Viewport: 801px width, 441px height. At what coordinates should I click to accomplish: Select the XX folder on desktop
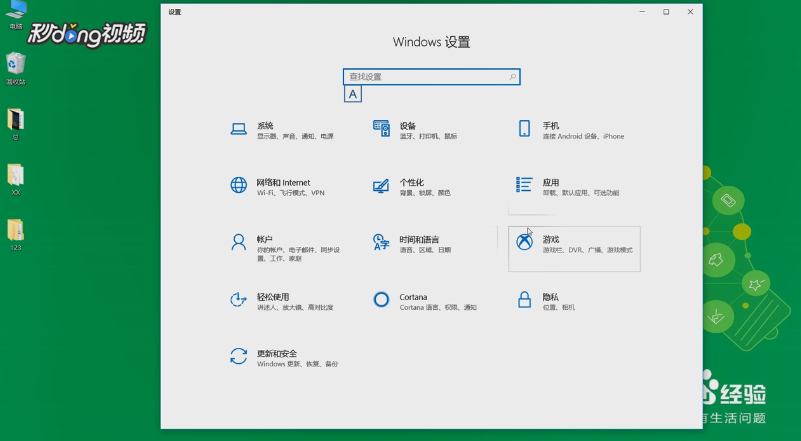[16, 179]
